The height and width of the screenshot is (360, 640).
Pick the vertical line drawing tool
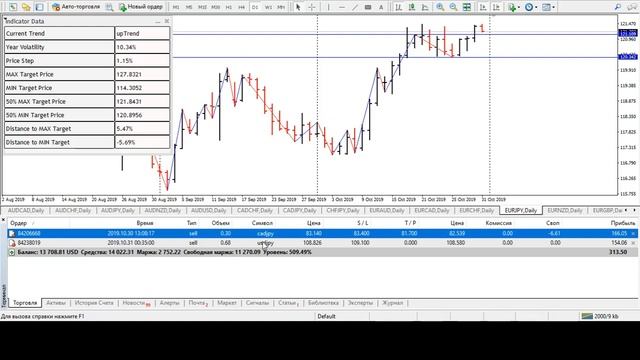point(328,7)
